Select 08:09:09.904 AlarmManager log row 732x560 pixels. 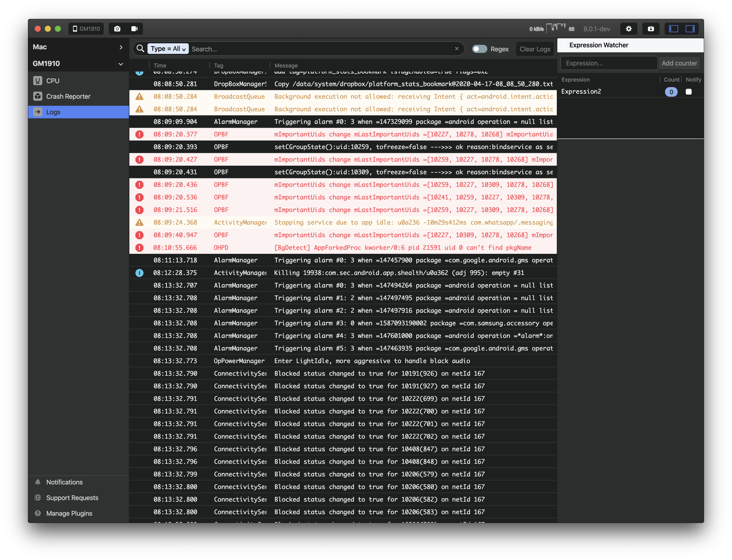(x=343, y=122)
